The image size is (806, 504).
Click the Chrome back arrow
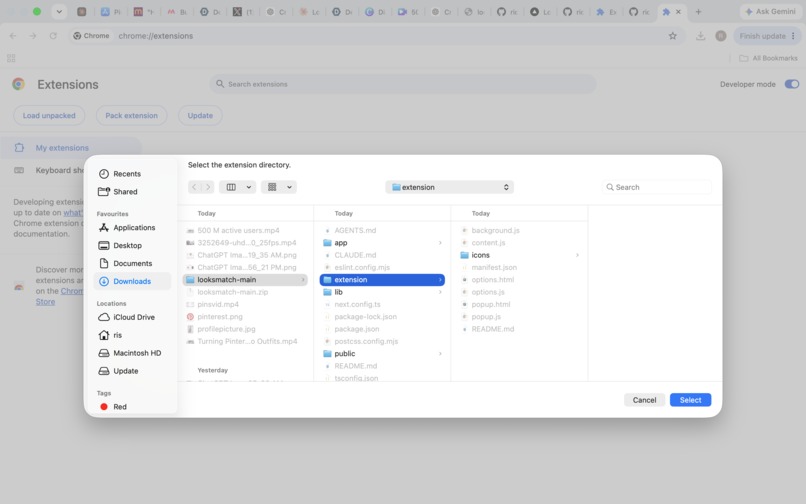13,36
